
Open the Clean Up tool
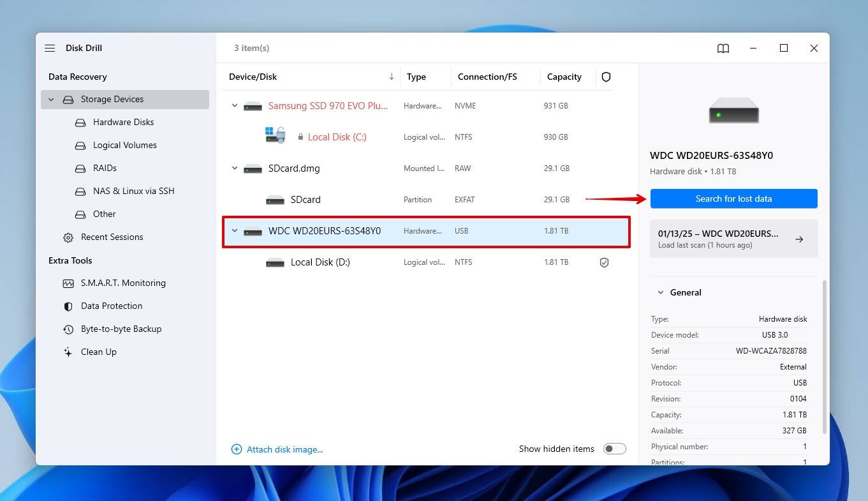(x=98, y=352)
